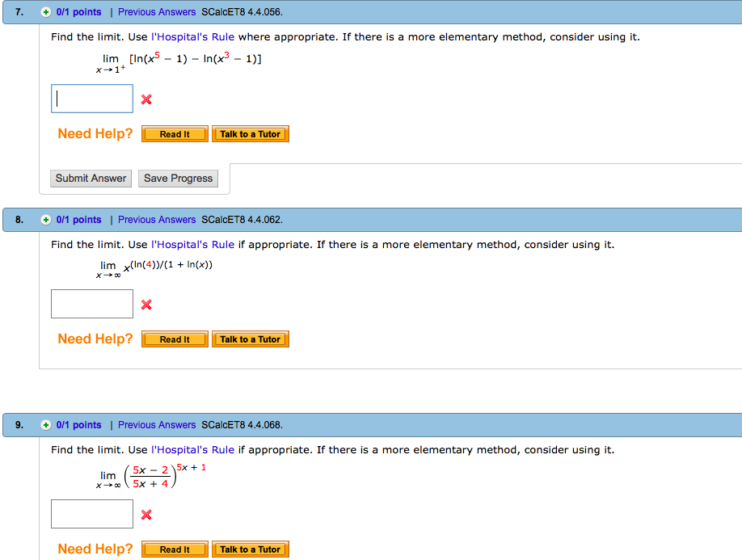The width and height of the screenshot is (742, 560).
Task: Click the red X beside question 7's answer box
Action: [146, 99]
